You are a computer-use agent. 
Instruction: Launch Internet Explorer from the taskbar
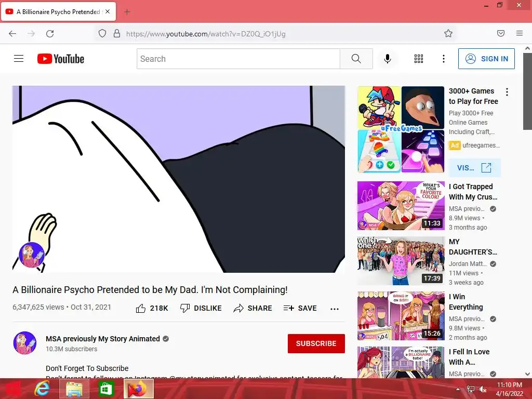(x=42, y=389)
